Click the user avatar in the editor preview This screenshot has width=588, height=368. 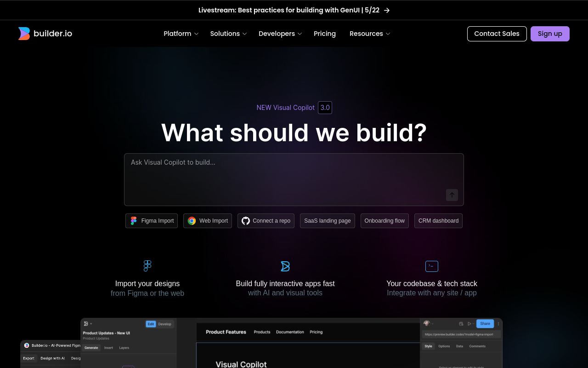point(427,323)
